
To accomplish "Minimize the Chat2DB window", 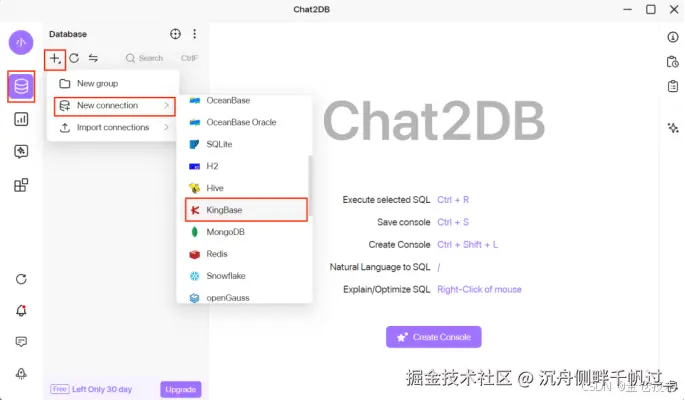I will (628, 9).
